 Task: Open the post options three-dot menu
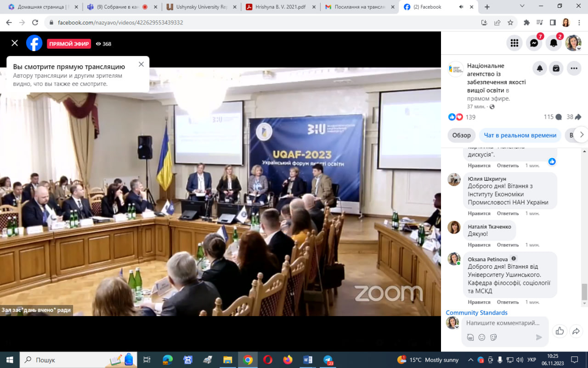(574, 69)
